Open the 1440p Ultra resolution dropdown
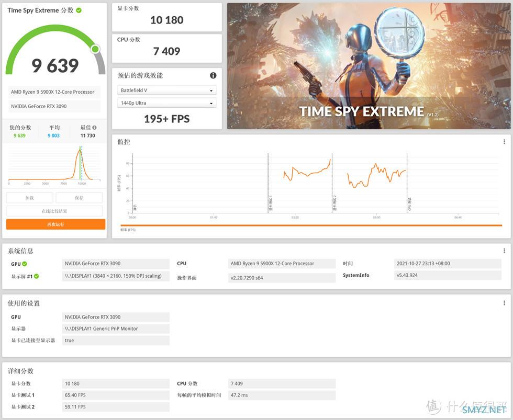This screenshot has width=513, height=420. 167,103
